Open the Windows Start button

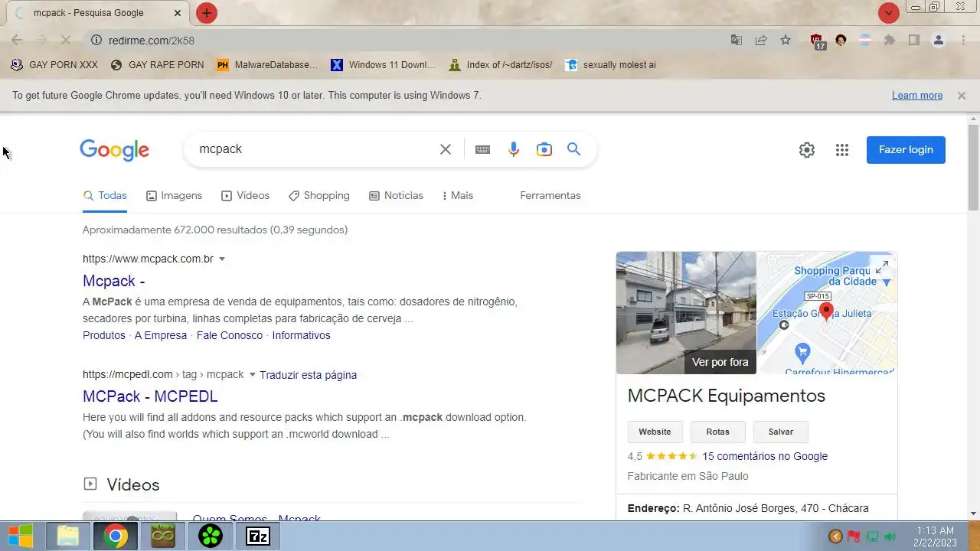pos(21,536)
